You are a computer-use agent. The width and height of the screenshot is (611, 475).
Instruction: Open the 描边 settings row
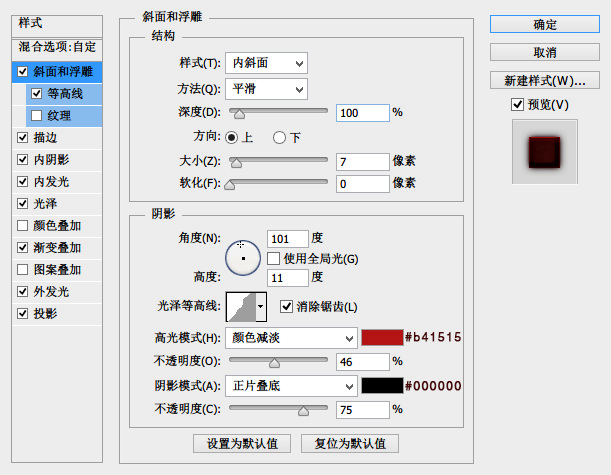(57, 138)
